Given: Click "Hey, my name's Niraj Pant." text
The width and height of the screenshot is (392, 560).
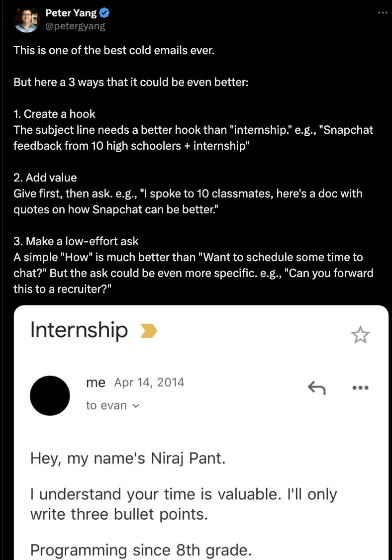Looking at the screenshot, I should [128, 458].
